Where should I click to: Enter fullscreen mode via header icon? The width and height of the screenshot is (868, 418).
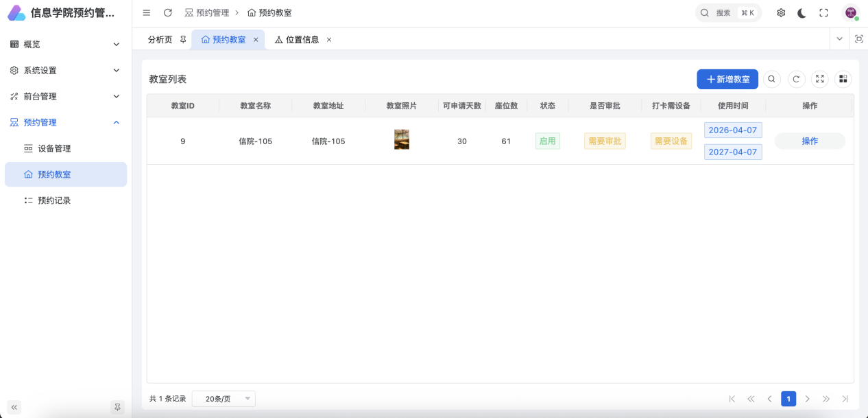point(823,13)
